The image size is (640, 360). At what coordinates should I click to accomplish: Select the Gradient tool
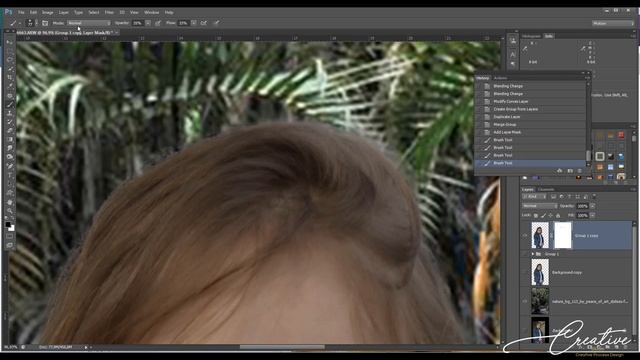[9, 139]
